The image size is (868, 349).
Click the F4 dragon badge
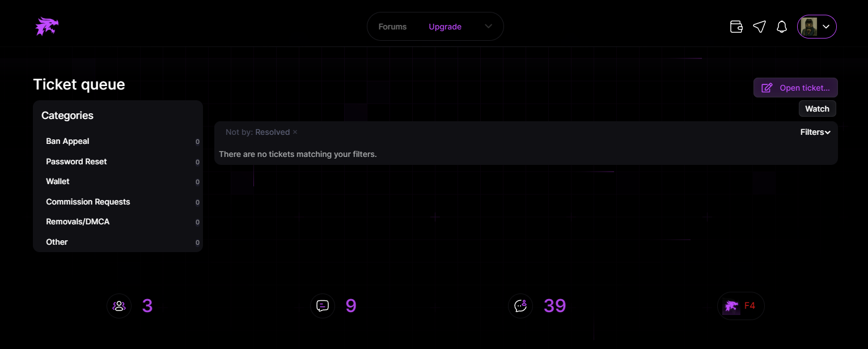coord(740,306)
